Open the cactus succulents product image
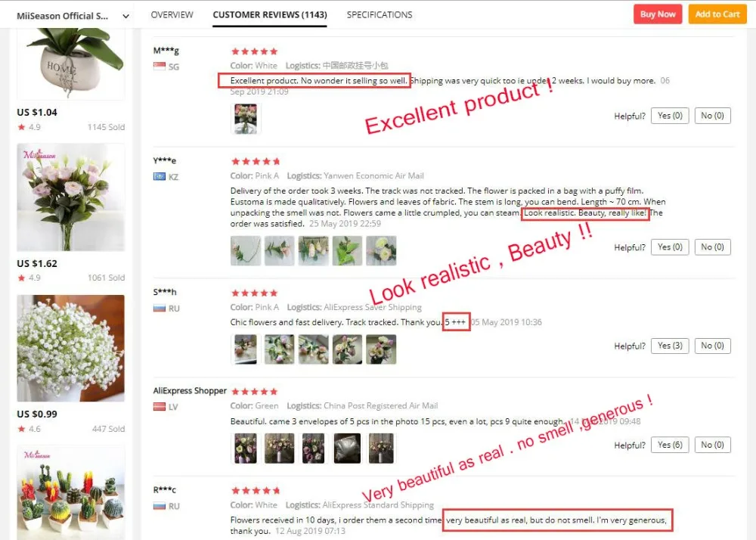The image size is (756, 540). pyautogui.click(x=71, y=493)
